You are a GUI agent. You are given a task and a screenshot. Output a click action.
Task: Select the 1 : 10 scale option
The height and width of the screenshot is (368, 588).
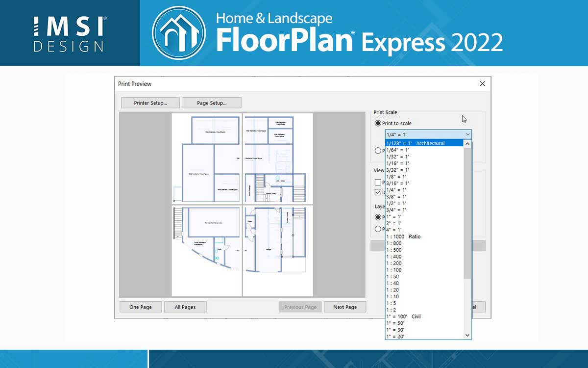pyautogui.click(x=424, y=296)
